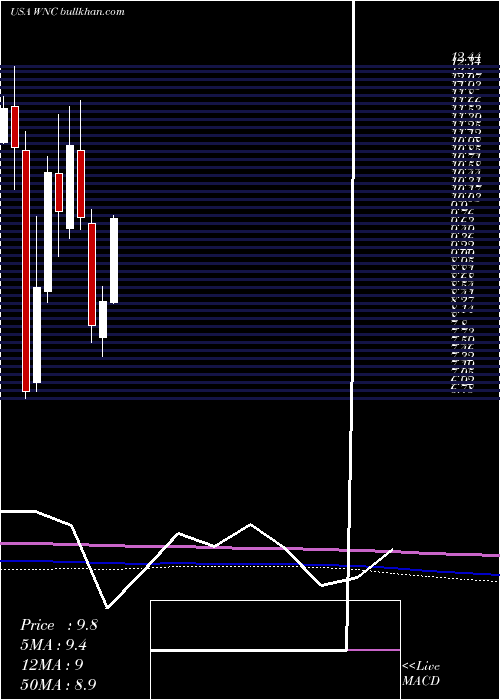Click the '12MA : 9' value
This screenshot has width=500, height=700.
tap(51, 665)
